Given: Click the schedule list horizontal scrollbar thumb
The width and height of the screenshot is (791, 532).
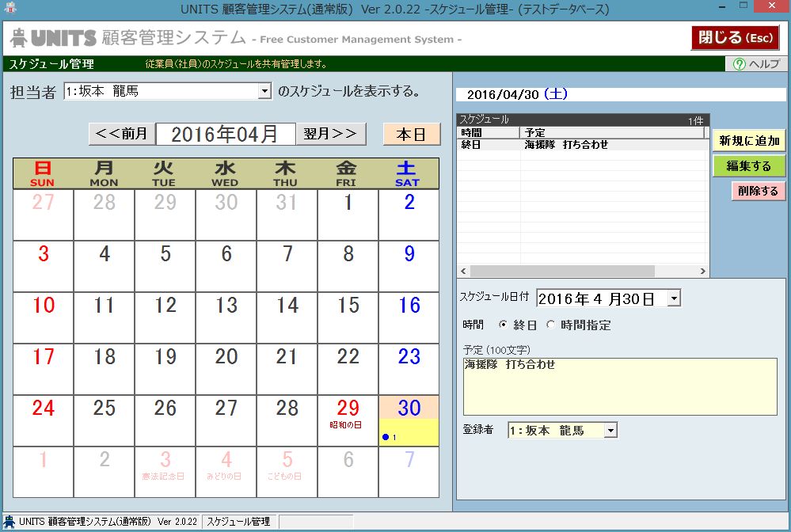Looking at the screenshot, I should point(562,272).
